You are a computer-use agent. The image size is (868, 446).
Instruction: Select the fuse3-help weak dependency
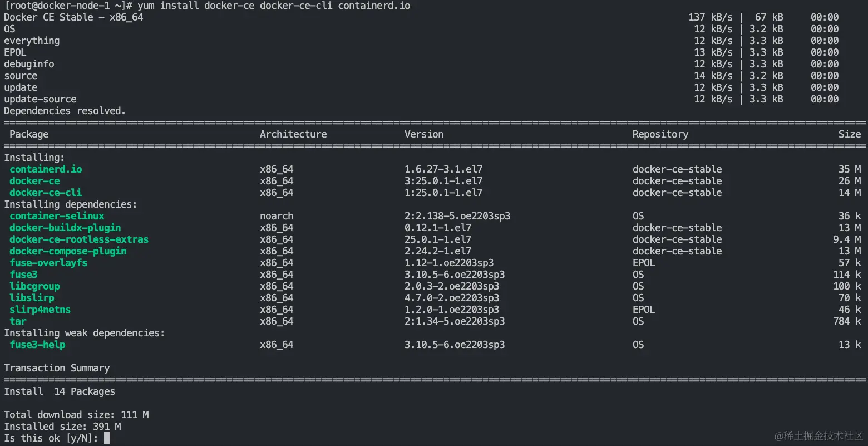pyautogui.click(x=37, y=344)
